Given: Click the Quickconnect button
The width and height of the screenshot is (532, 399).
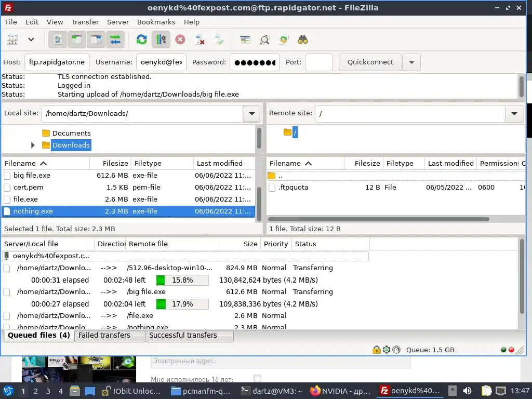Looking at the screenshot, I should coord(370,62).
